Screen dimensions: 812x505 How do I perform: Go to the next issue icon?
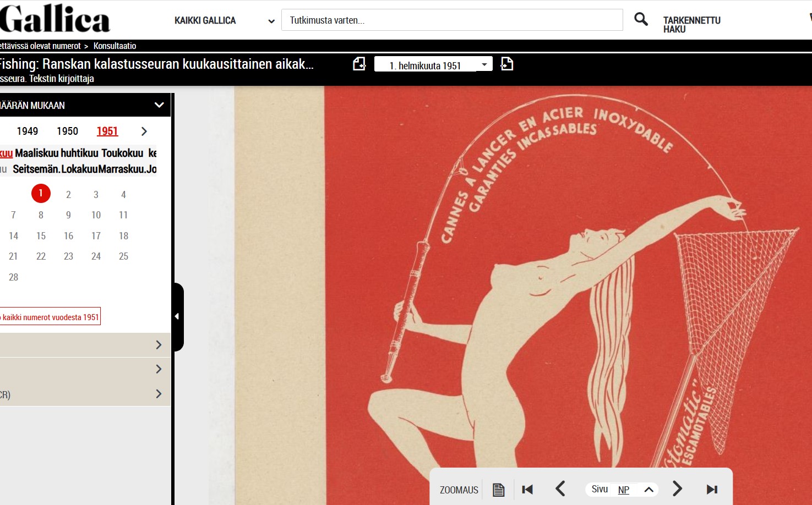point(506,64)
